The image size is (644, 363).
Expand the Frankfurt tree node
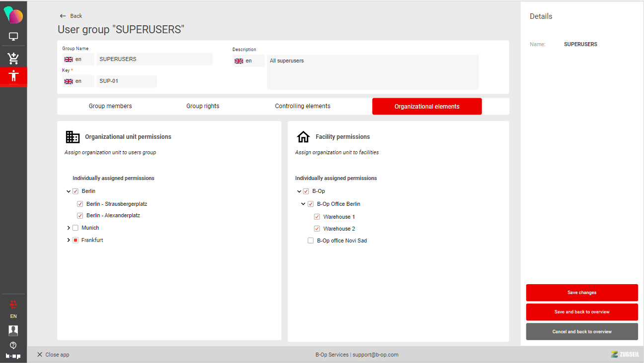pyautogui.click(x=69, y=240)
